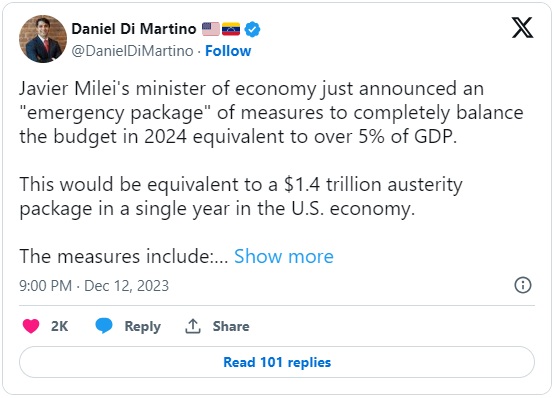This screenshot has width=555, height=398.
Task: Click the US flag emoji
Action: click(x=211, y=29)
